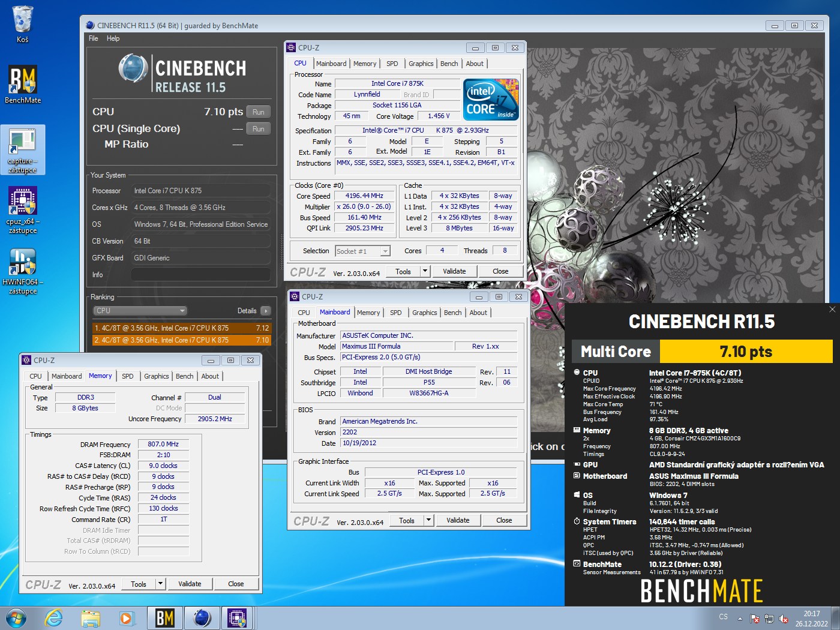Open the SPD tab in CPU window

[392, 64]
